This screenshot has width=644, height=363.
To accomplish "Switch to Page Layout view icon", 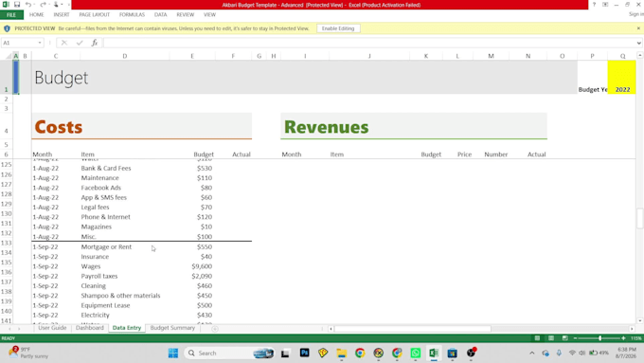I will 551,338.
